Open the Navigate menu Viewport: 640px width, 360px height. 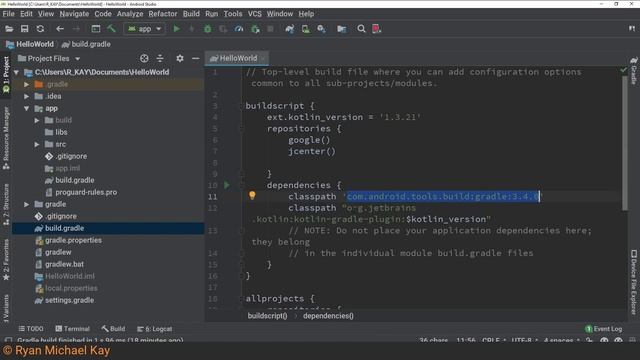(x=74, y=14)
